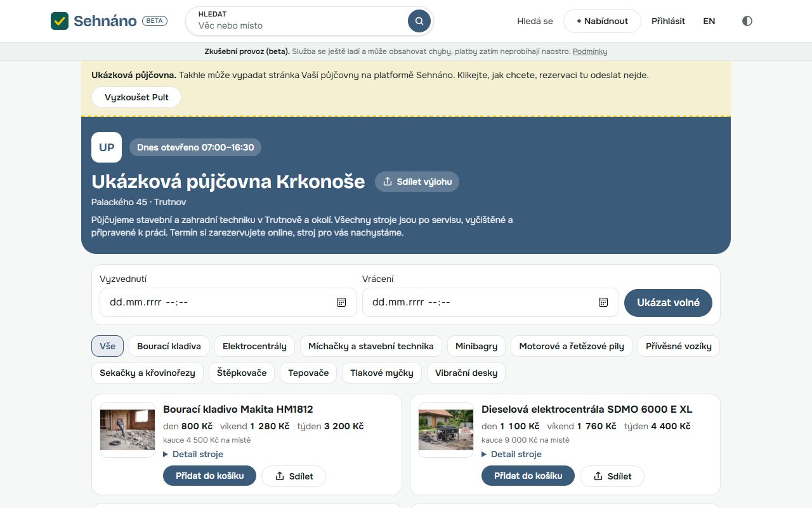Toggle the dark mode contrast icon
The image size is (812, 508).
(x=747, y=21)
